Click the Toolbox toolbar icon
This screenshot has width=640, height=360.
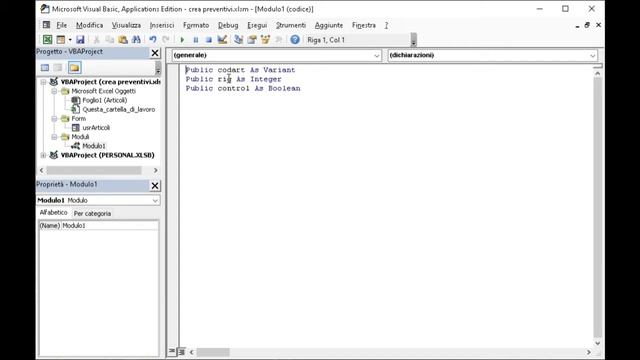point(278,40)
